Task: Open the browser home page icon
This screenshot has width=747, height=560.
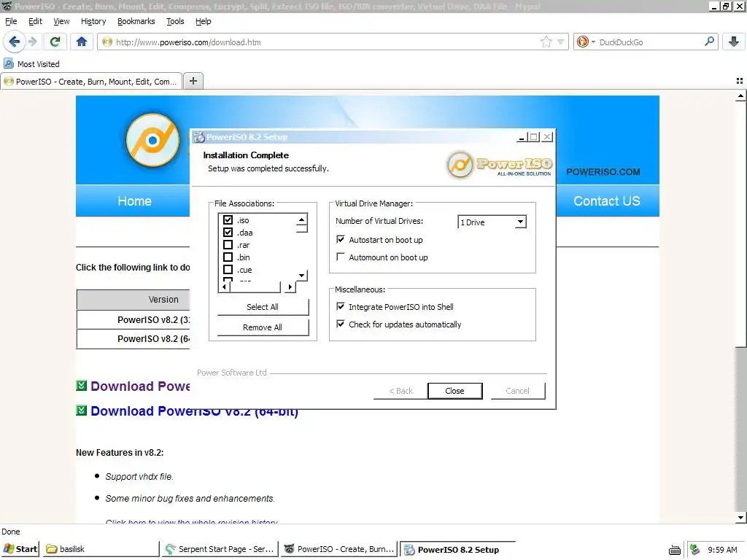Action: (x=82, y=42)
